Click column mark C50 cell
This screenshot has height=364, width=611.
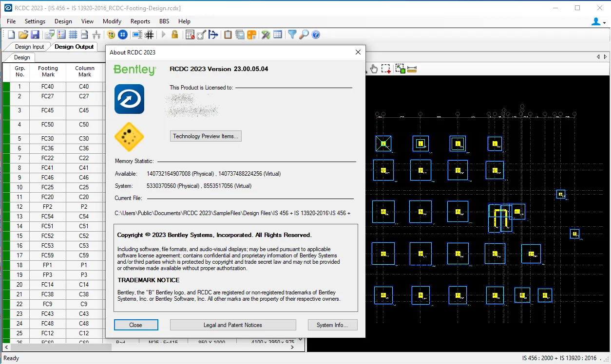(x=84, y=125)
